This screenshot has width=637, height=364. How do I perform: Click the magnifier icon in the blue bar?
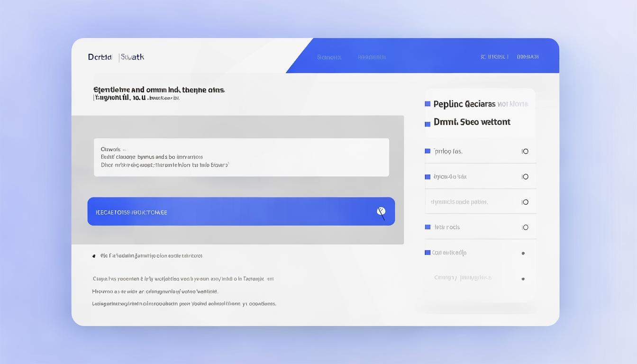pyautogui.click(x=381, y=212)
